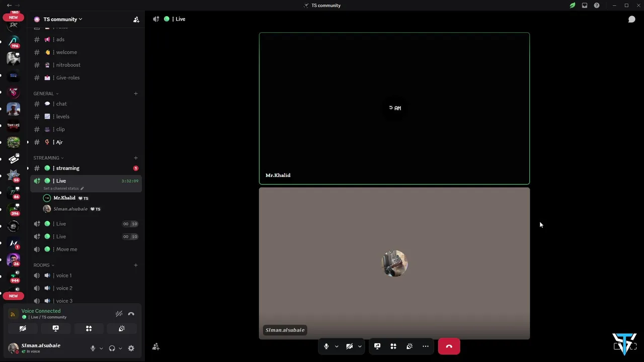Open the clip channel
The image size is (644, 362).
pos(86,129)
